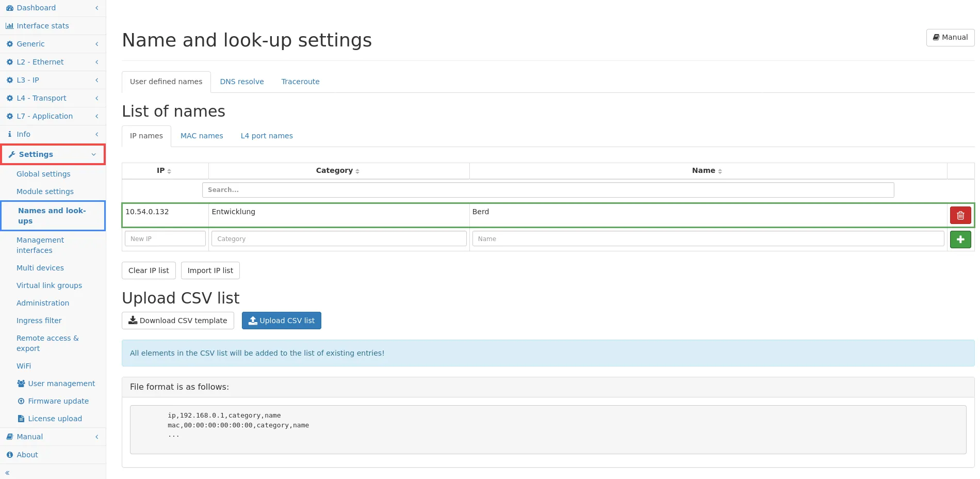Focus the Search field in the table
The width and height of the screenshot is (980, 479).
[x=547, y=190]
